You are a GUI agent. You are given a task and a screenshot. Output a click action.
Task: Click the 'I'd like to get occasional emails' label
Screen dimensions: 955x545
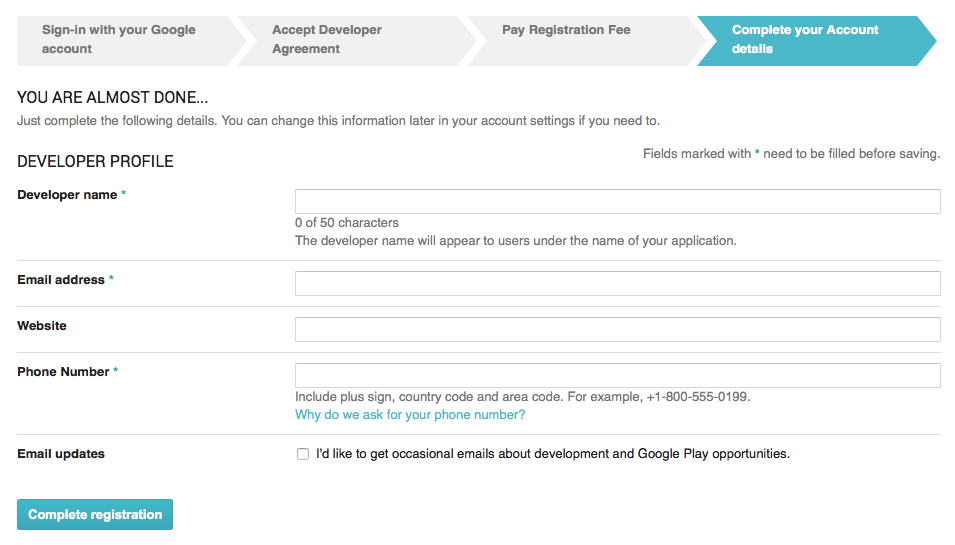[552, 454]
